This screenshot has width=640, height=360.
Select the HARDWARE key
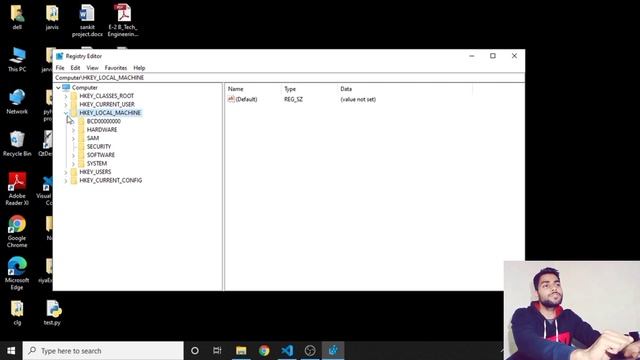pos(102,130)
